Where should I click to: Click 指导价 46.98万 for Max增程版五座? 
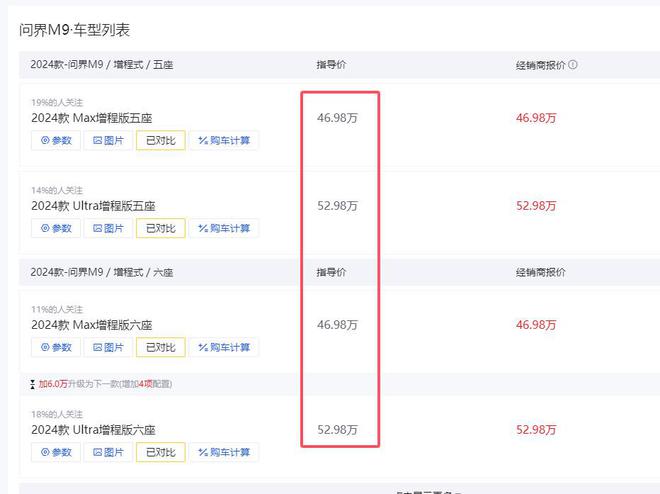coord(337,118)
